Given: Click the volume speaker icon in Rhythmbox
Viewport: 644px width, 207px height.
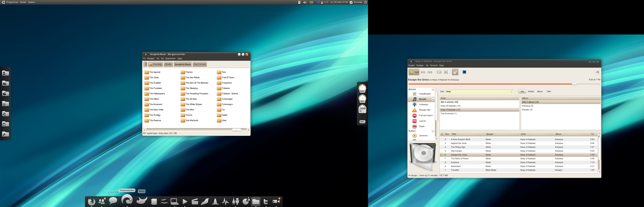Looking at the screenshot, I should [597, 72].
